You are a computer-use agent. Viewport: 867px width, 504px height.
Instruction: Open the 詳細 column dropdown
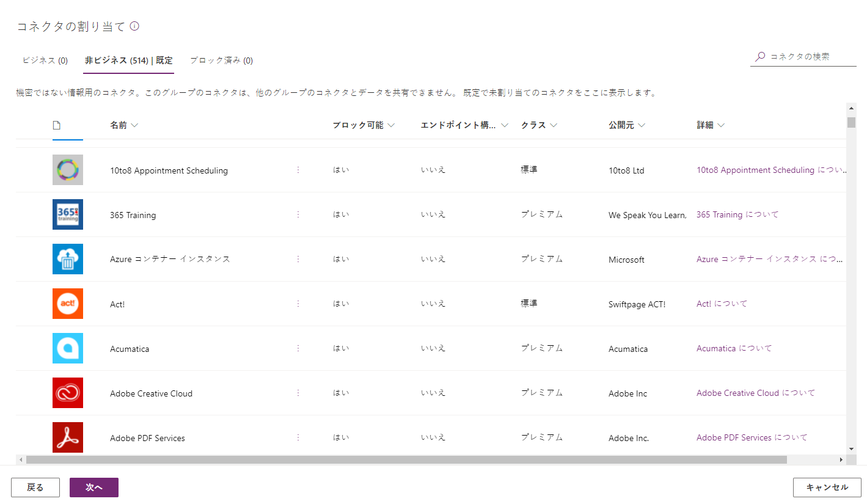[x=721, y=125]
